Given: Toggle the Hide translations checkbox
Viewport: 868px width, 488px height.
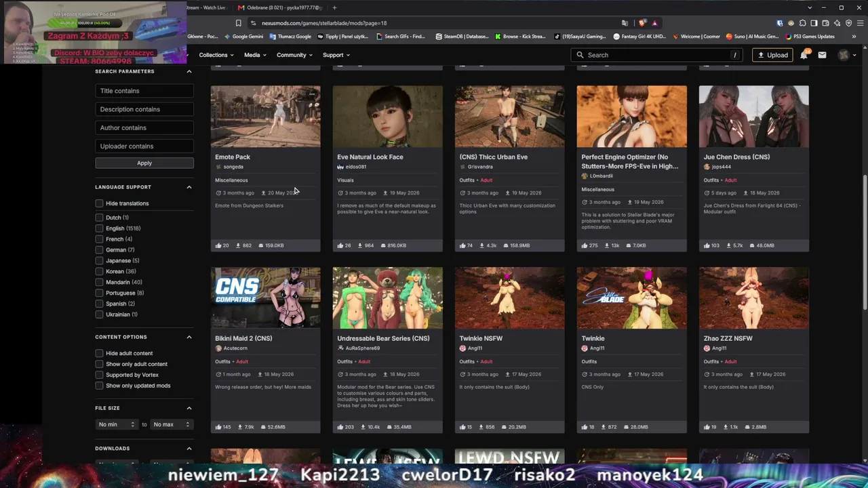Looking at the screenshot, I should [99, 203].
